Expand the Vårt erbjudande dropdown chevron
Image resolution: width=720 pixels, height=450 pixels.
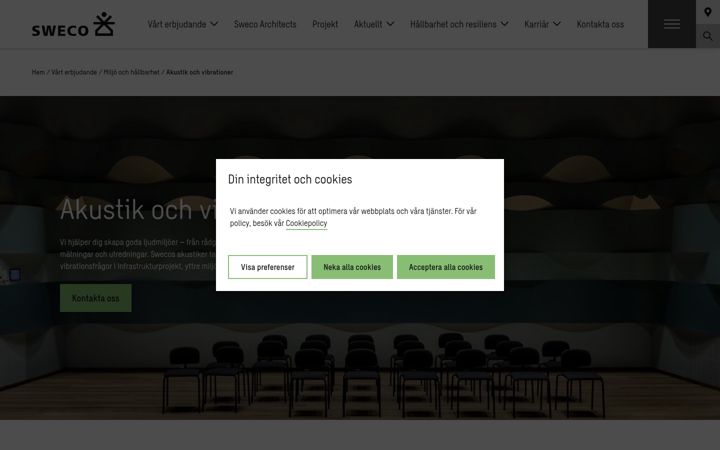tap(214, 24)
